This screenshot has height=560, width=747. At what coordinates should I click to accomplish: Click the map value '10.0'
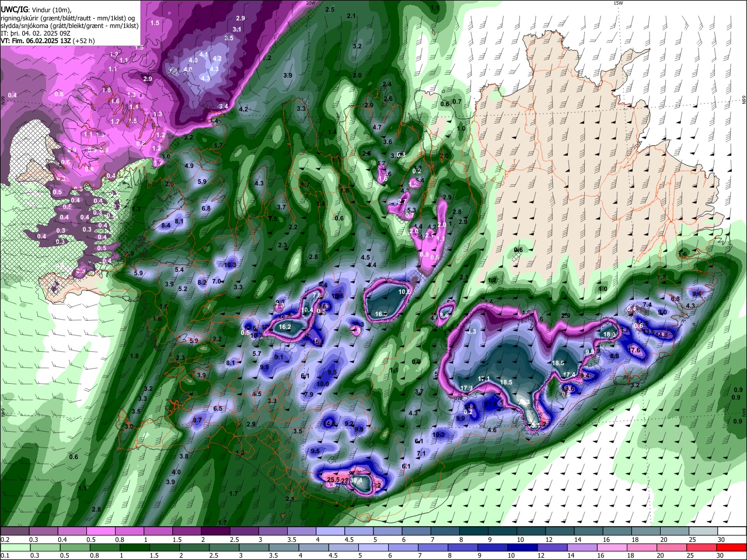323,384
